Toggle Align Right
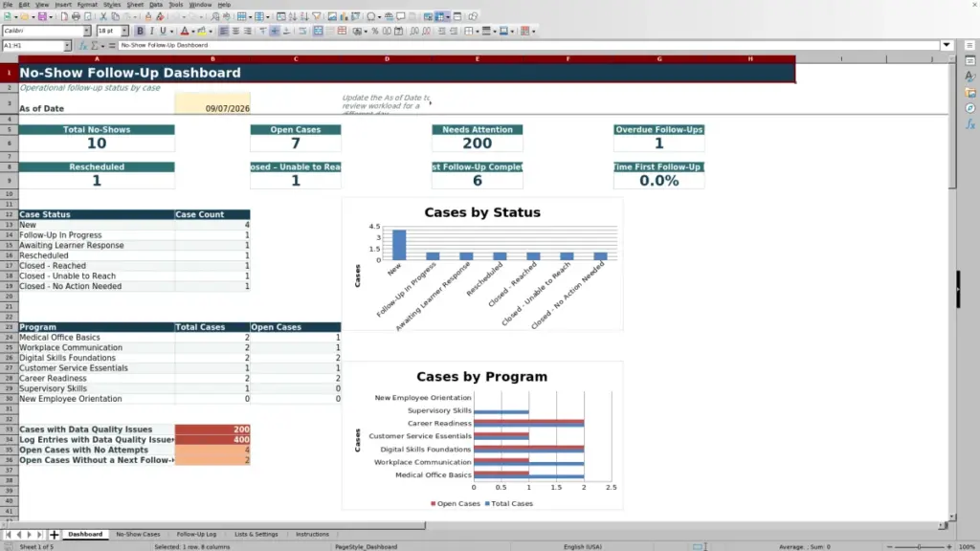 [x=248, y=31]
